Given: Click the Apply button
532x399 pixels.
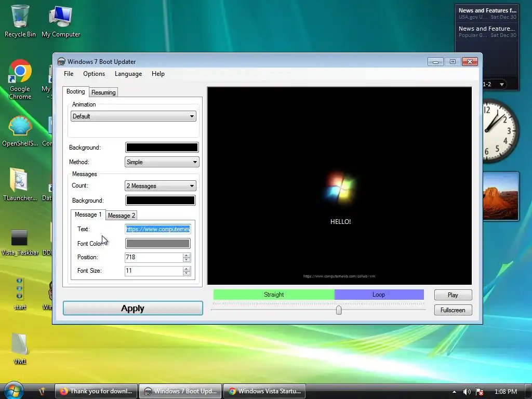Looking at the screenshot, I should [x=132, y=308].
